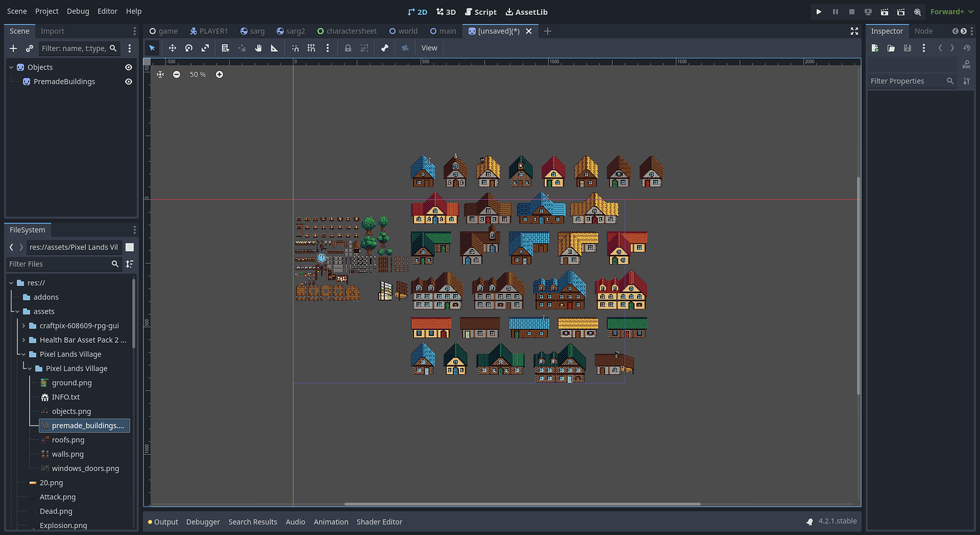Run the project with the Play button
The width and height of the screenshot is (980, 535).
tap(818, 11)
